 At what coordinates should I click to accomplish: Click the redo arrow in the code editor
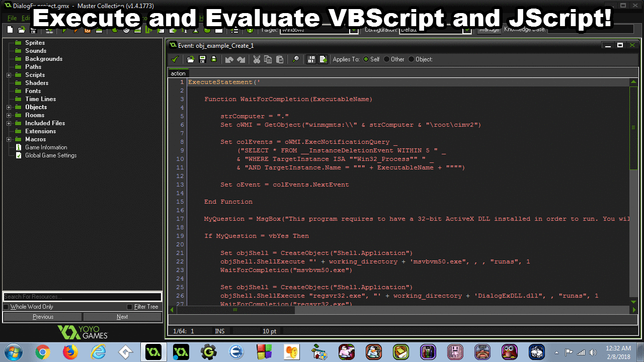241,59
